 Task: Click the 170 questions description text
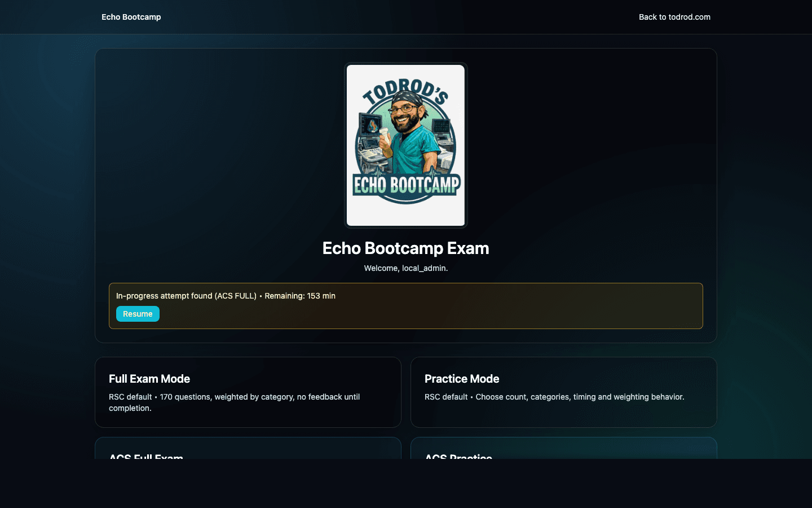click(x=235, y=402)
